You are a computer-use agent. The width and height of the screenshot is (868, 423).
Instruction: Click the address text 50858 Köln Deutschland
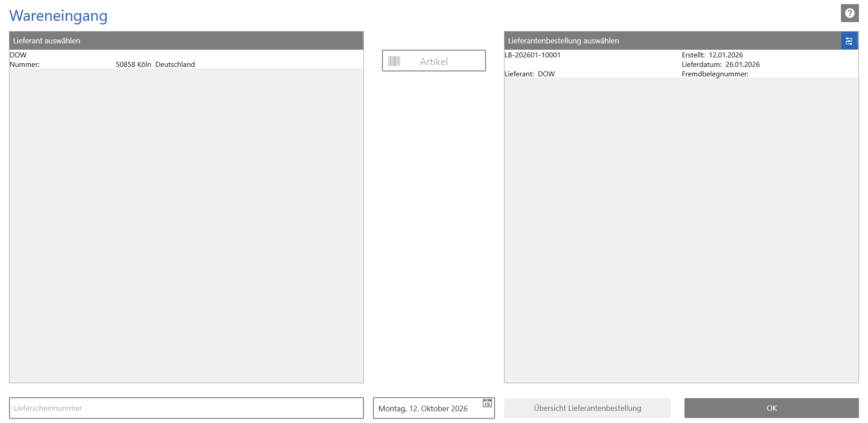(x=155, y=65)
